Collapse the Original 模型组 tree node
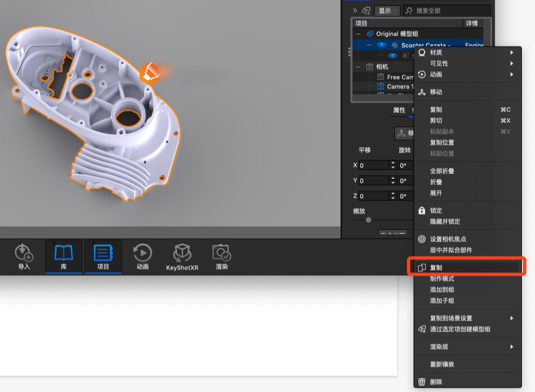The image size is (535, 392). click(358, 34)
